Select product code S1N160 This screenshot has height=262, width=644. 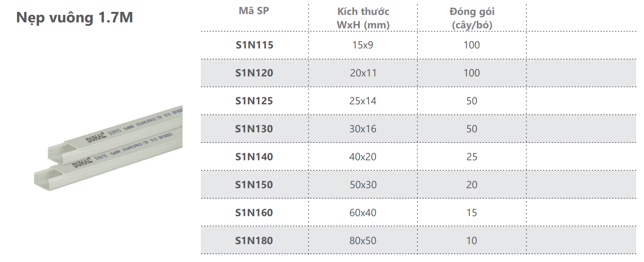pos(254,213)
